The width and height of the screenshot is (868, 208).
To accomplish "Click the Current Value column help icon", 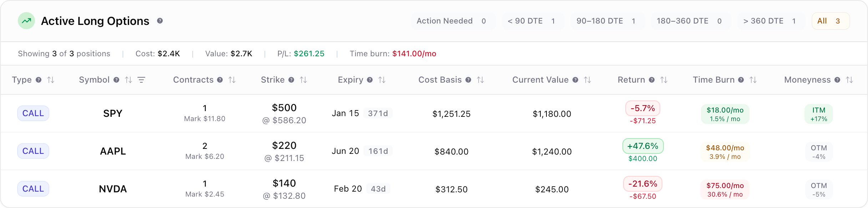I will pos(575,80).
